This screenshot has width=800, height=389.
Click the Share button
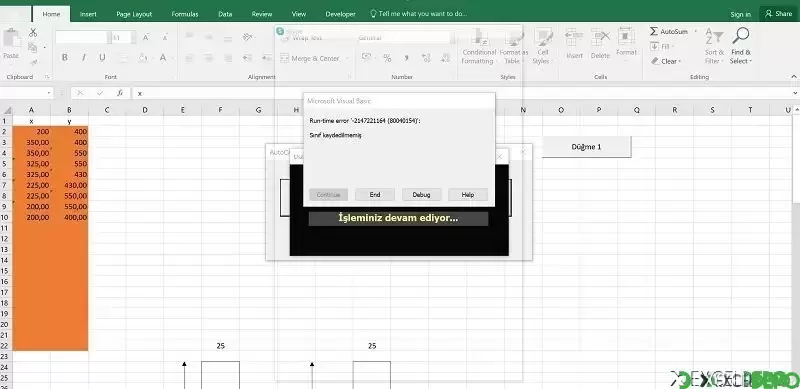pyautogui.click(x=779, y=14)
